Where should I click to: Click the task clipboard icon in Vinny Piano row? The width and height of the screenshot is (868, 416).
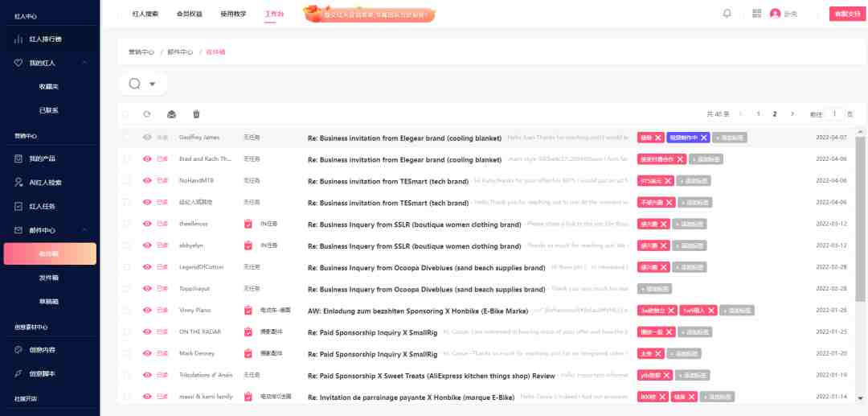point(248,311)
